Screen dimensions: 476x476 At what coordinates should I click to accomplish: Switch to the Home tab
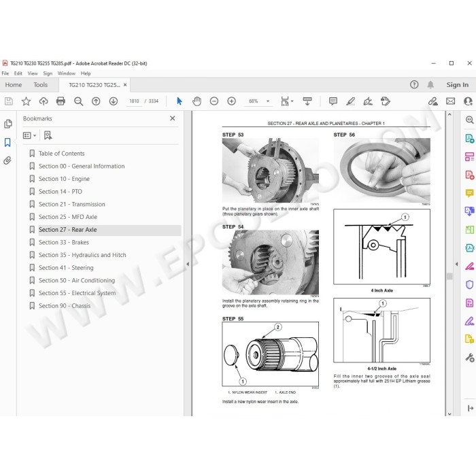coord(14,85)
